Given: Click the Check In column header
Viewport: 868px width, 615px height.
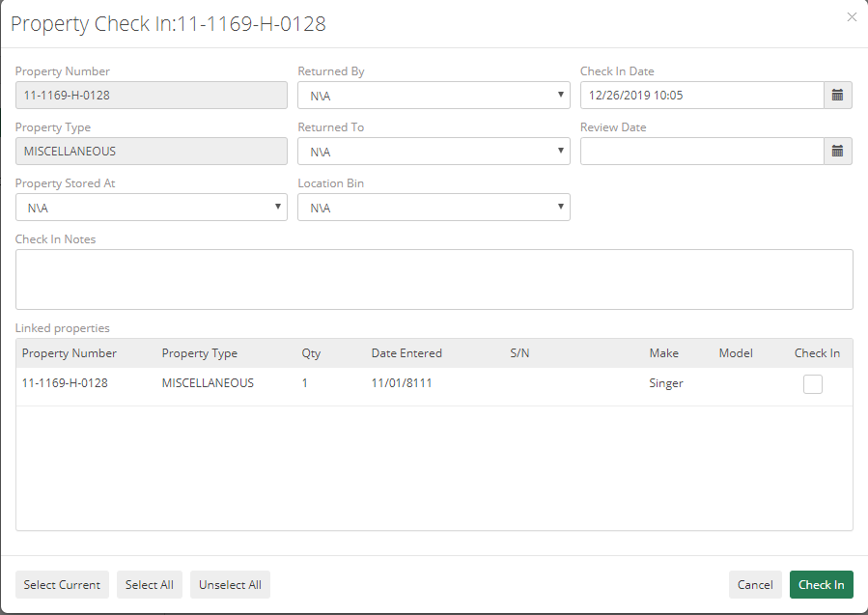Looking at the screenshot, I should click(817, 353).
